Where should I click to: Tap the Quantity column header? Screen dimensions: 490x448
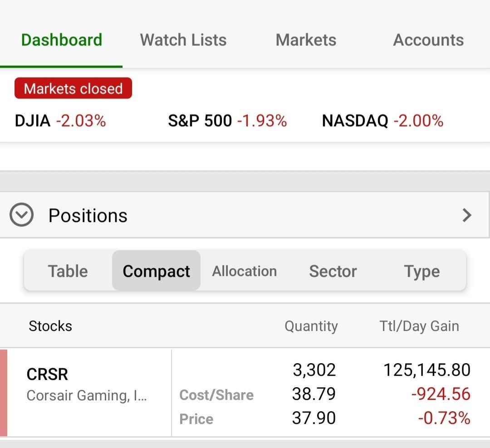tap(311, 326)
